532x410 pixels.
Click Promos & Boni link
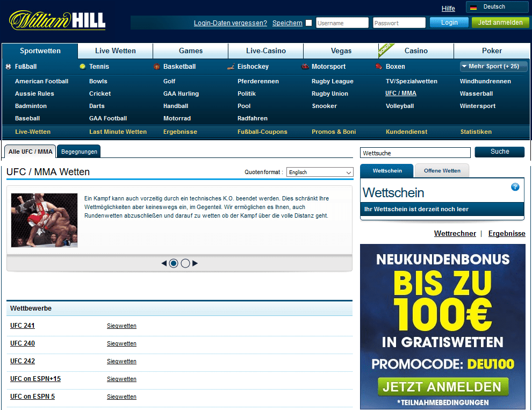coord(334,132)
